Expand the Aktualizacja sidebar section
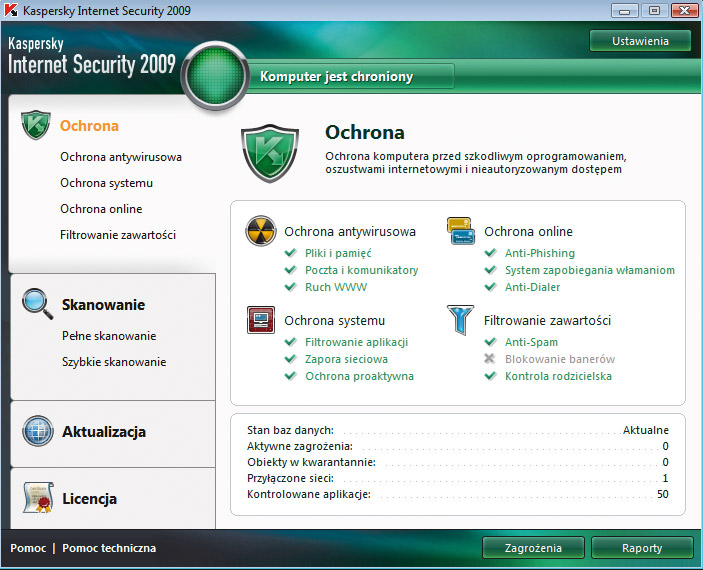703x570 pixels. pyautogui.click(x=104, y=432)
